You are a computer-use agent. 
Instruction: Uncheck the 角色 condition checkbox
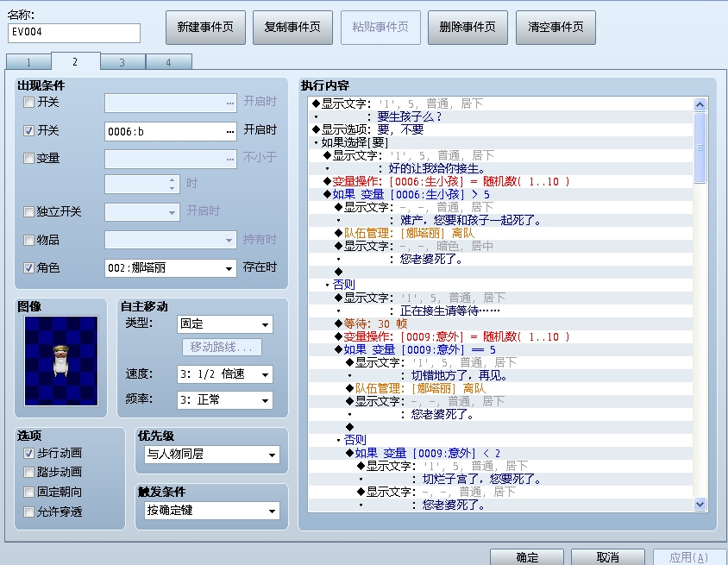[x=28, y=268]
